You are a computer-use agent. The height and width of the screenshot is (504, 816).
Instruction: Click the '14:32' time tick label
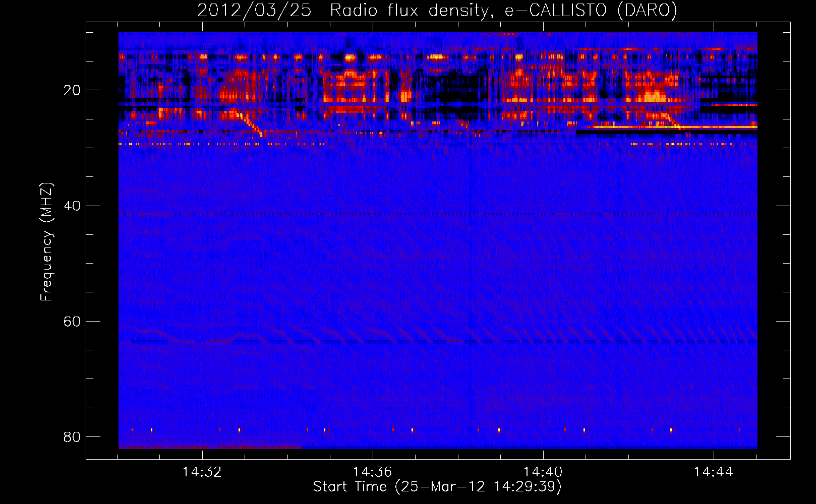click(202, 472)
